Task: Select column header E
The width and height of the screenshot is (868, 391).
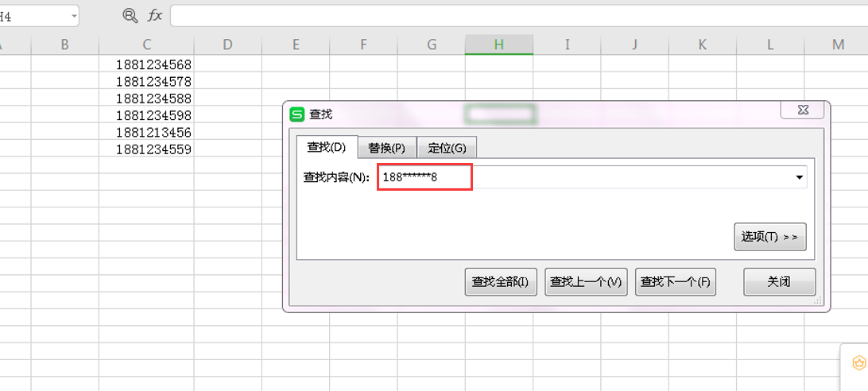Action: [x=296, y=45]
